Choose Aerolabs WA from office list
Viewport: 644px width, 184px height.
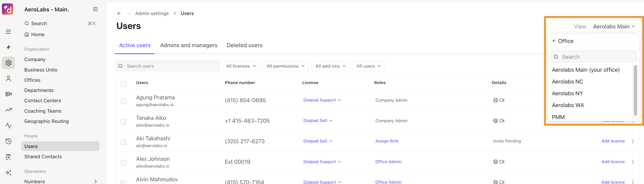coord(567,105)
